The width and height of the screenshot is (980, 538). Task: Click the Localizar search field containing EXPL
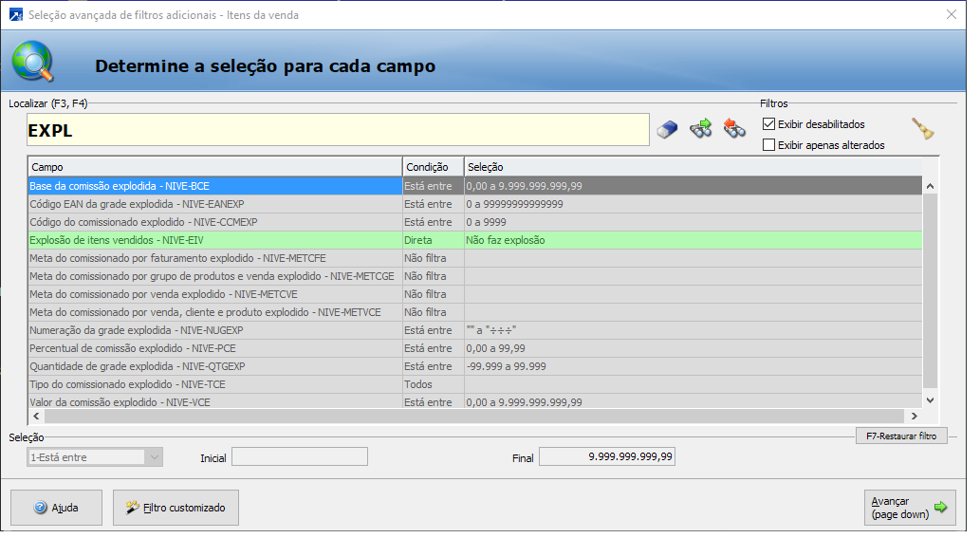click(x=338, y=130)
